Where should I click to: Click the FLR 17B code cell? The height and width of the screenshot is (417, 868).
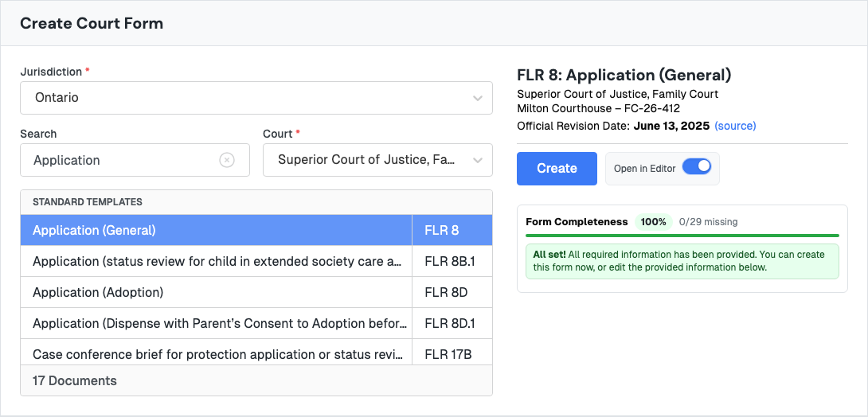point(452,352)
